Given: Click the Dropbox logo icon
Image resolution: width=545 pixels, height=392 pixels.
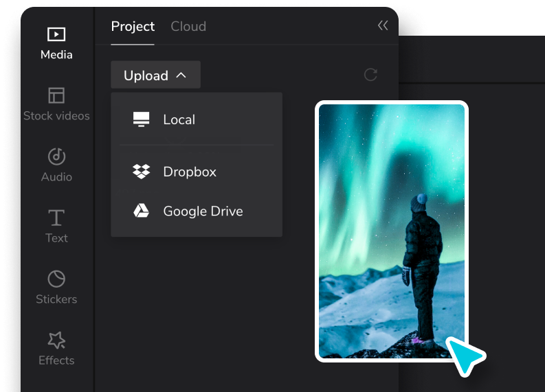Looking at the screenshot, I should click(x=141, y=172).
